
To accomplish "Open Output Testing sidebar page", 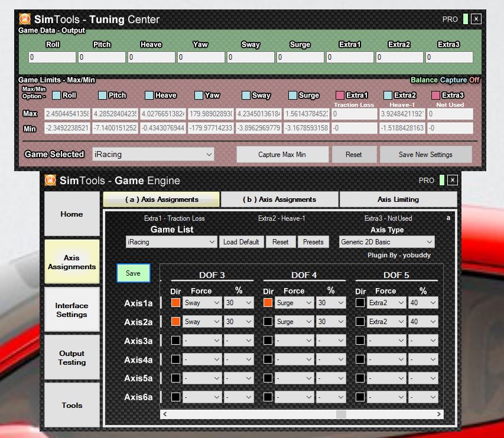I will coord(71,357).
